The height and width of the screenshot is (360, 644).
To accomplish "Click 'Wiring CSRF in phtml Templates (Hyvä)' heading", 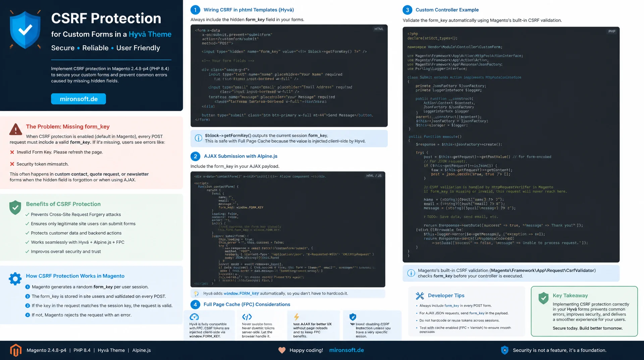I will (x=249, y=10).
